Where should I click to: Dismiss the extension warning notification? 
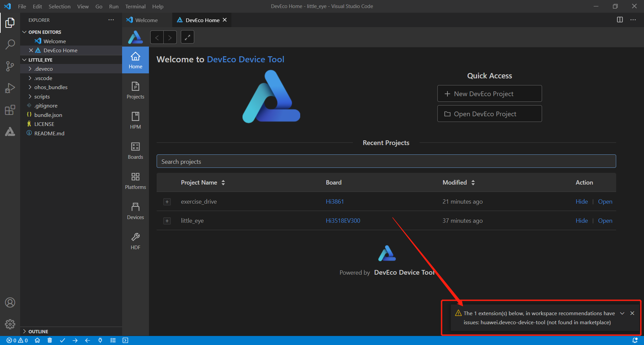632,313
